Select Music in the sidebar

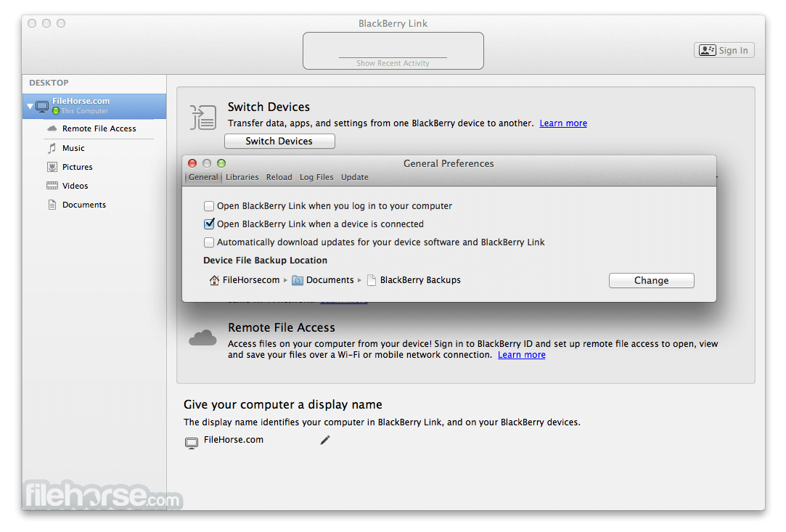tap(73, 148)
